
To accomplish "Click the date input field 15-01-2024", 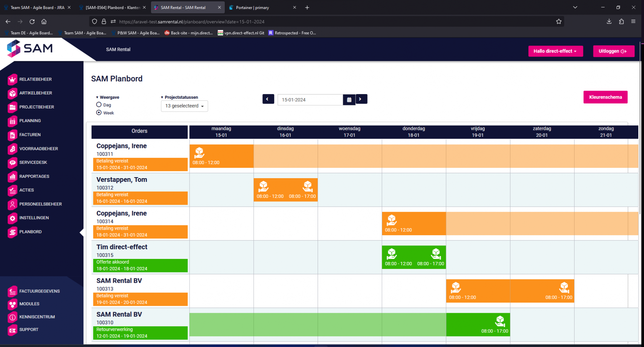I will point(310,100).
